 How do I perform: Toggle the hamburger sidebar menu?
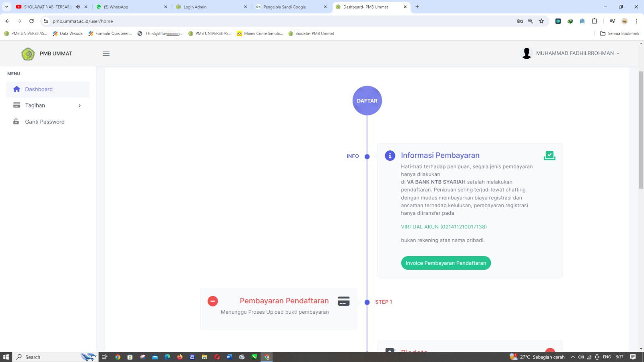[106, 54]
